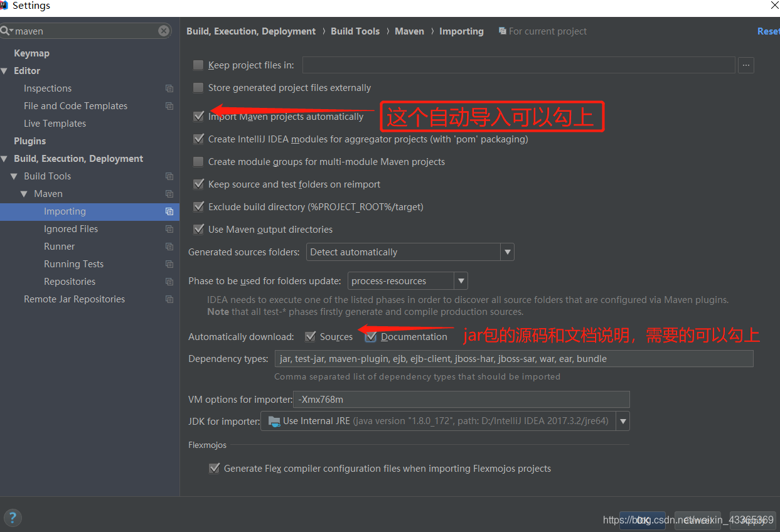Image resolution: width=780 pixels, height=532 pixels.
Task: Click project-level icon beside Runner row
Action: [x=169, y=247]
